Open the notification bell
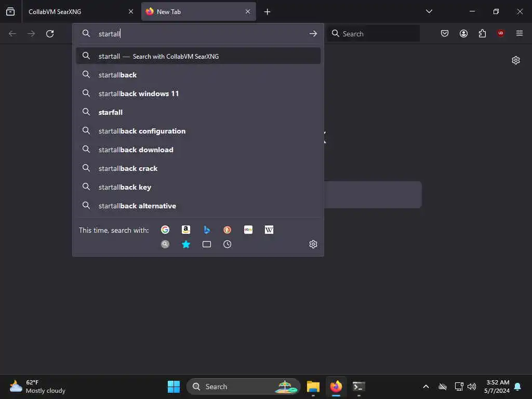The height and width of the screenshot is (399, 532). [518, 387]
